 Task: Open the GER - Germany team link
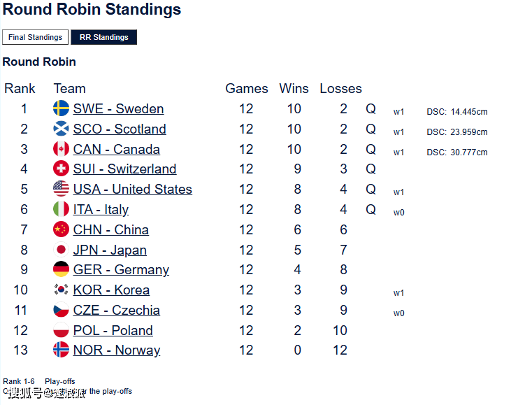(121, 270)
